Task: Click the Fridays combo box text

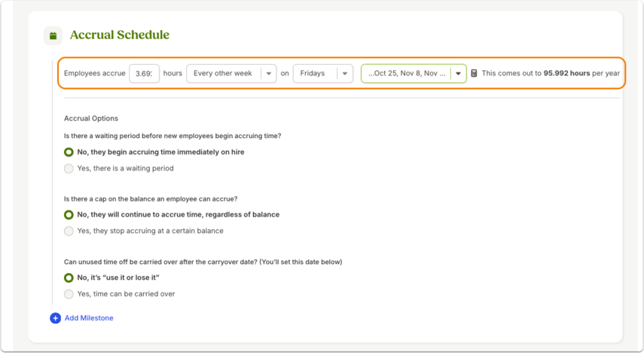Action: 312,73
